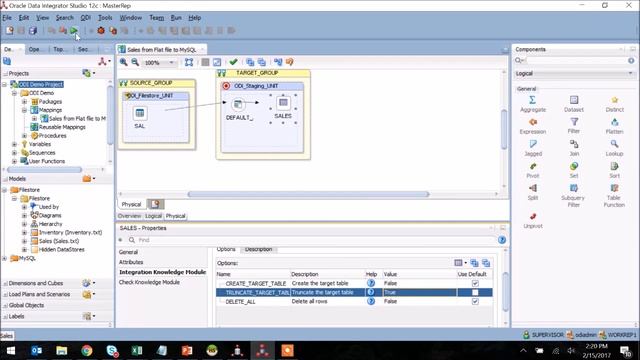
Task: Select the Subquery Filter component
Action: coord(573,196)
